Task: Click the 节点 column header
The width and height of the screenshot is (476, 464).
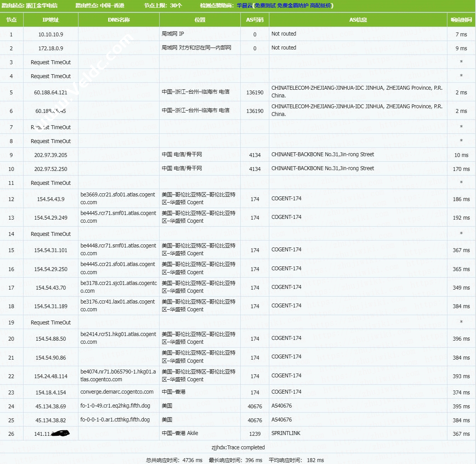Action: click(x=11, y=20)
